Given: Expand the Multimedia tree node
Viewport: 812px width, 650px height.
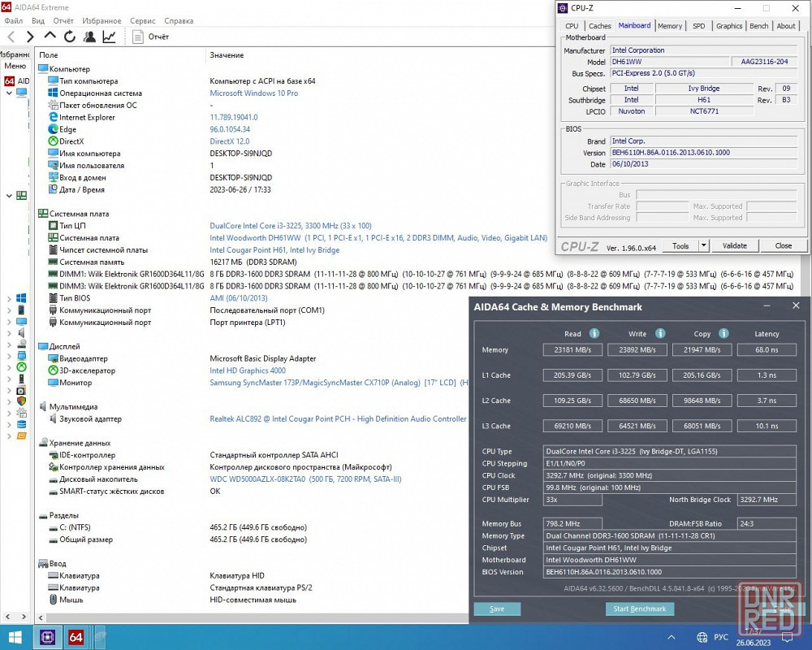Looking at the screenshot, I should [x=9, y=333].
